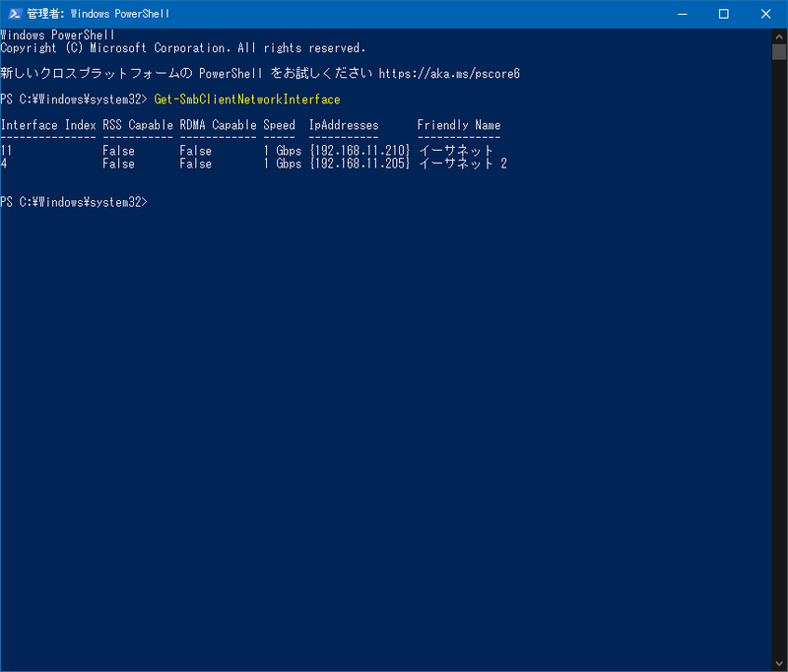Minimize the PowerShell window
This screenshot has height=672, width=788.
point(680,14)
